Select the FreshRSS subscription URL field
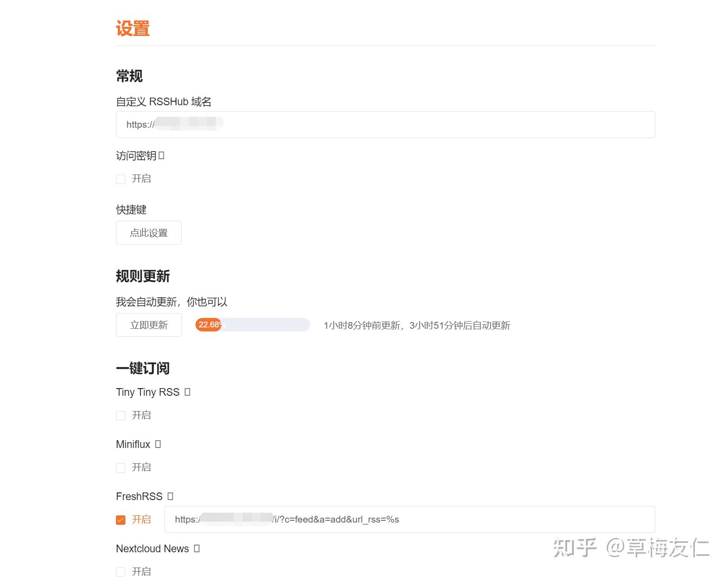 (x=410, y=519)
